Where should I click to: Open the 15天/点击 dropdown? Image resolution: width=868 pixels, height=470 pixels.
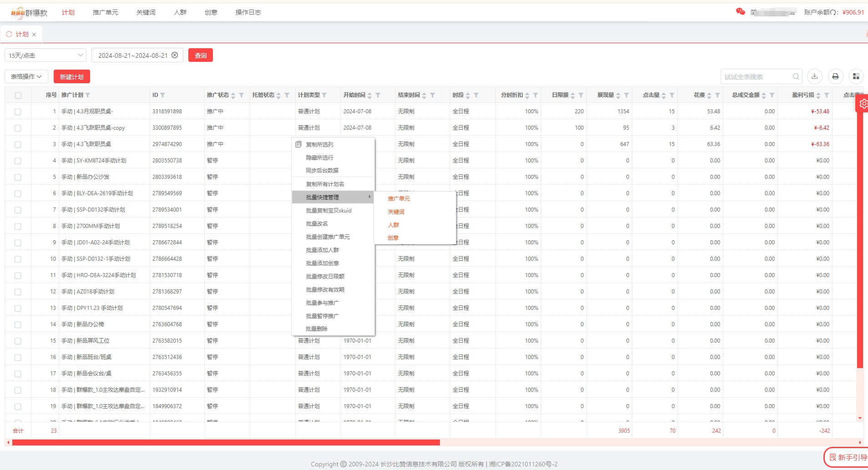(45, 55)
